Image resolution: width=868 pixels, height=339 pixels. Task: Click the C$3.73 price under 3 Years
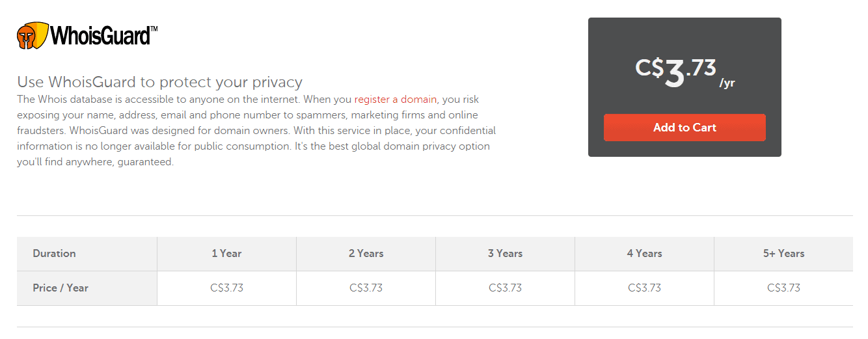[x=505, y=288]
